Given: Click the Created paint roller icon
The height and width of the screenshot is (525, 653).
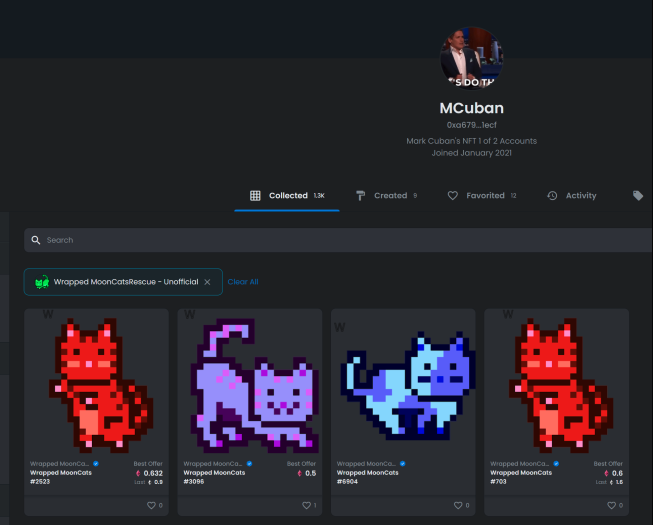Looking at the screenshot, I should pos(361,196).
